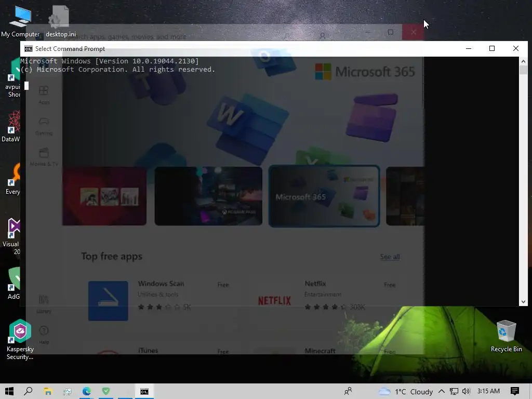532x399 pixels.
Task: Open Help in the Microsoft Store sidebar
Action: [44, 335]
